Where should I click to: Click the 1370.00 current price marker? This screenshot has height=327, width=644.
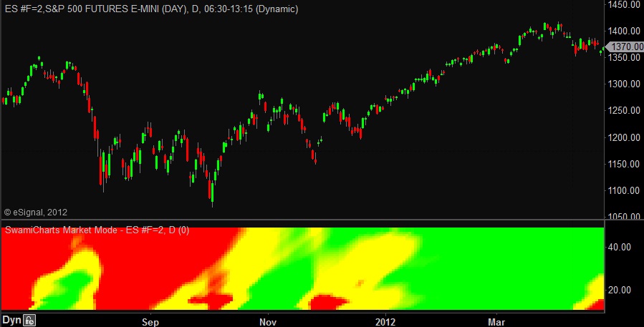(x=625, y=47)
